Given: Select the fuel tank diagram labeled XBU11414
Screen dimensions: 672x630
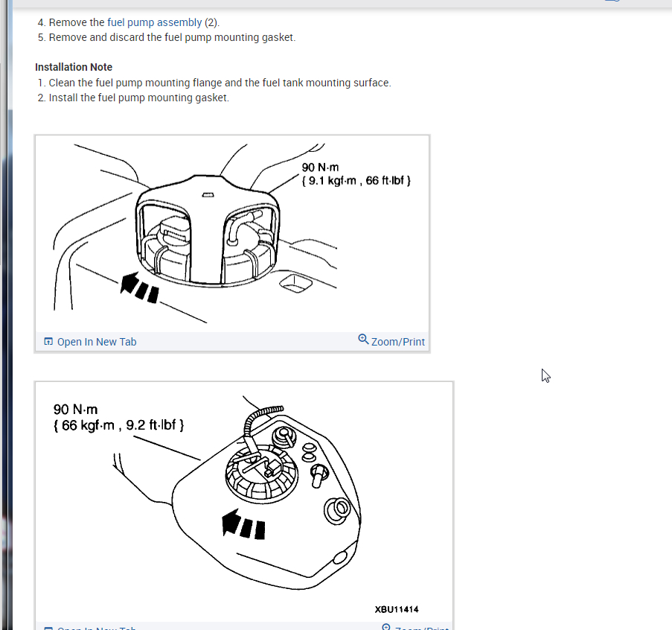Looking at the screenshot, I should [244, 502].
